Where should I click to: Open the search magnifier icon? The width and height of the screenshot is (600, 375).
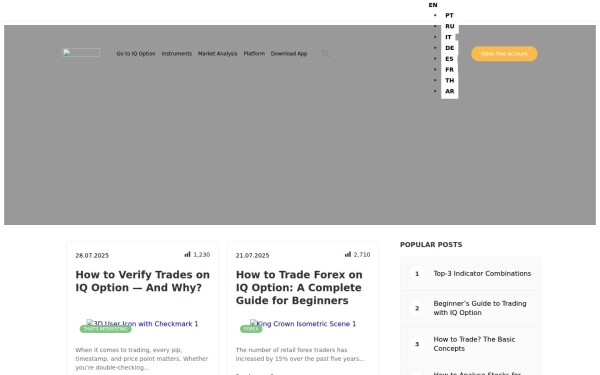(325, 54)
